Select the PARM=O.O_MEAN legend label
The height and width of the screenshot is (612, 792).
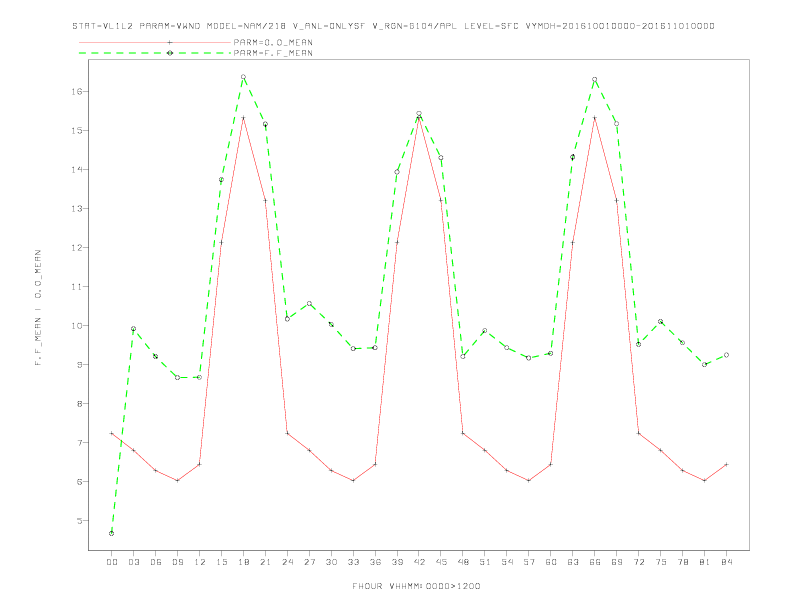click(x=273, y=42)
